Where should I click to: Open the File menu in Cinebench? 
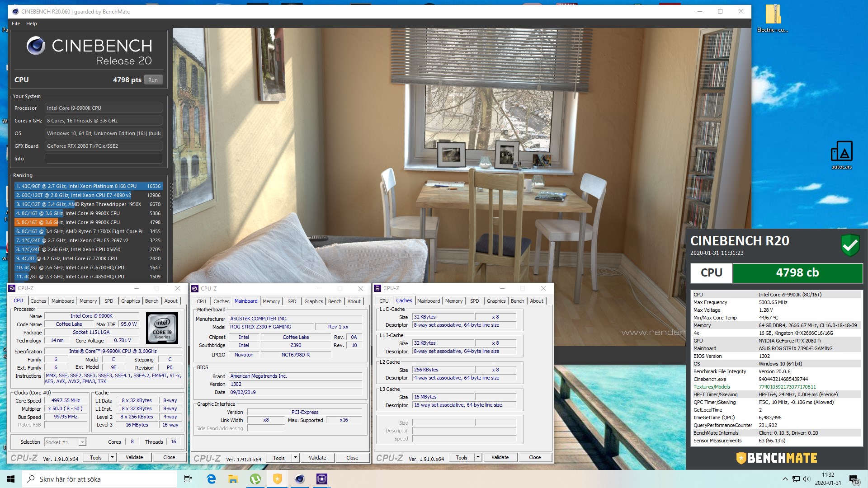pos(16,23)
